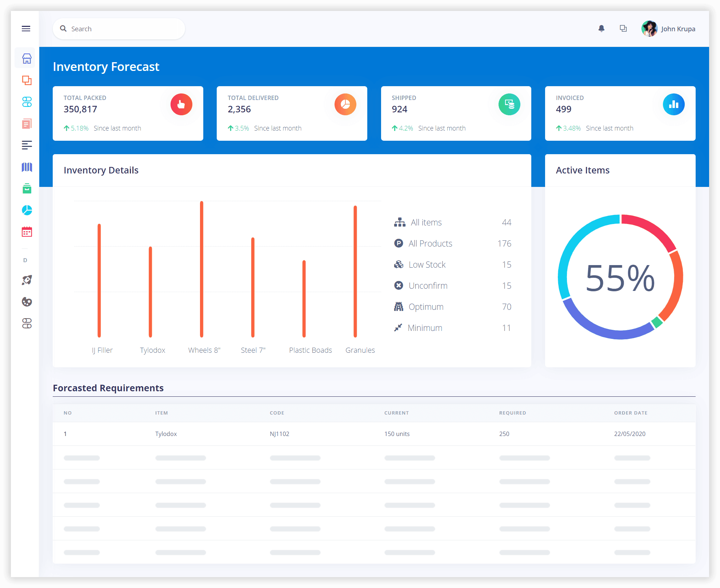Click the NJ1102 code cell
This screenshot has width=720, height=588.
[x=279, y=434]
